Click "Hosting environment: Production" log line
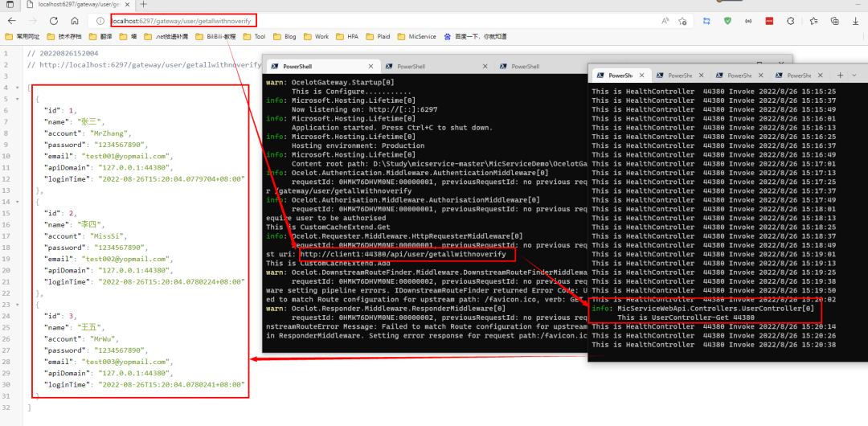Screen dimensions: 868x426 (358, 145)
